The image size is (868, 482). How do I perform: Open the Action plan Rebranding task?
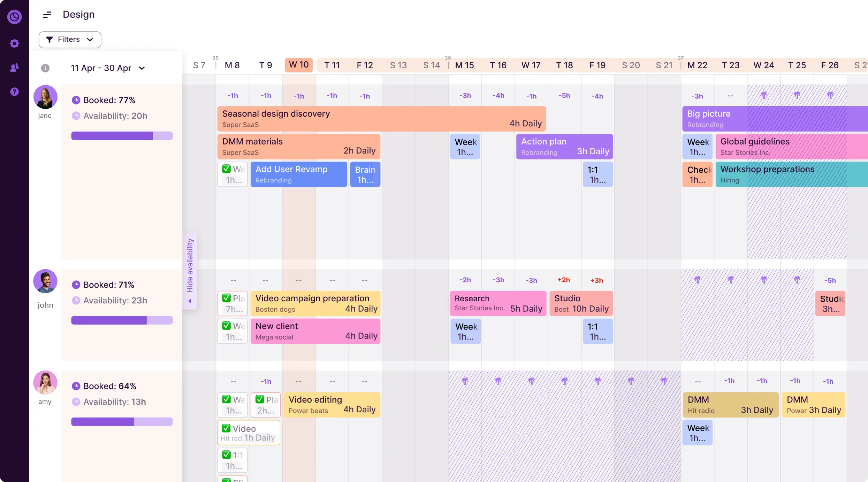point(564,146)
